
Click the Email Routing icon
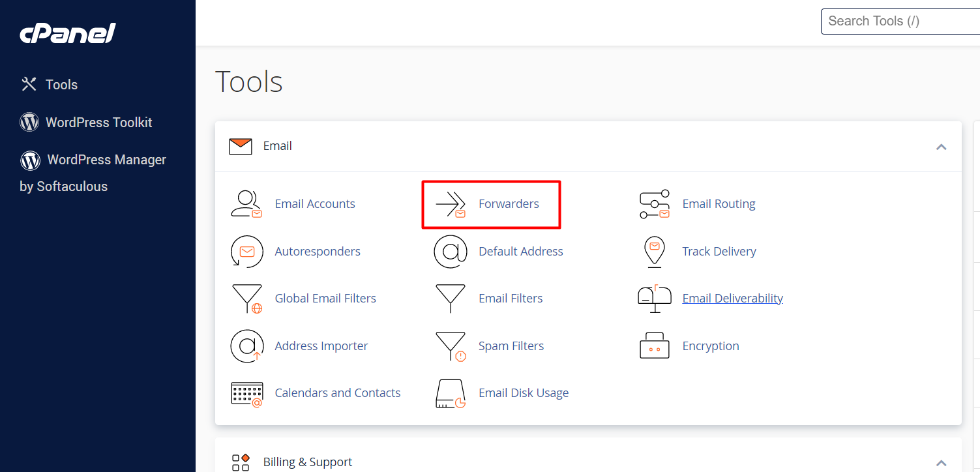[655, 204]
